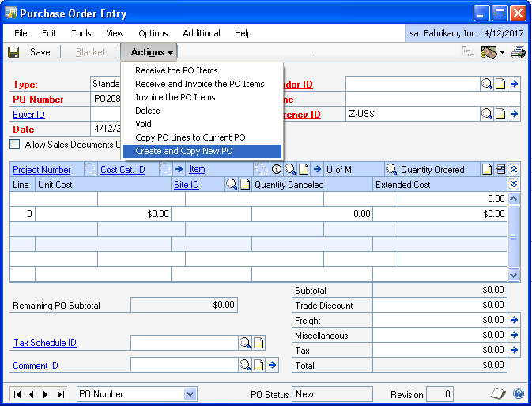Open the Item note icon
Viewport: 532px width, 406px height.
(x=304, y=169)
